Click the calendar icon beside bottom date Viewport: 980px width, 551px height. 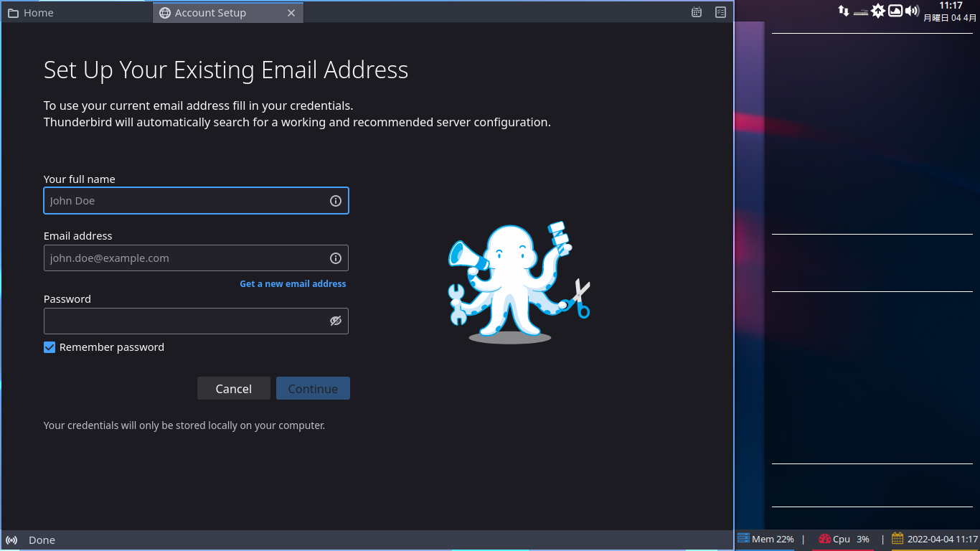tap(897, 538)
